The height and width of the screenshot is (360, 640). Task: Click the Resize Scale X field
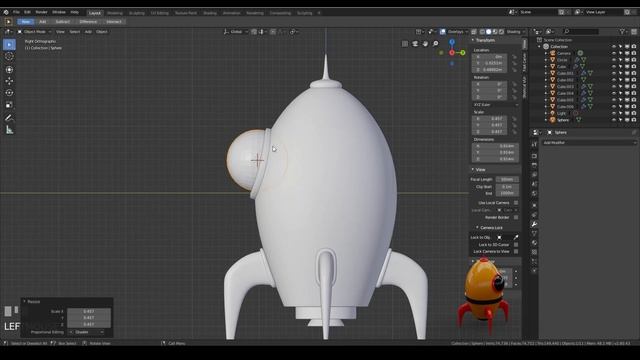pos(89,311)
